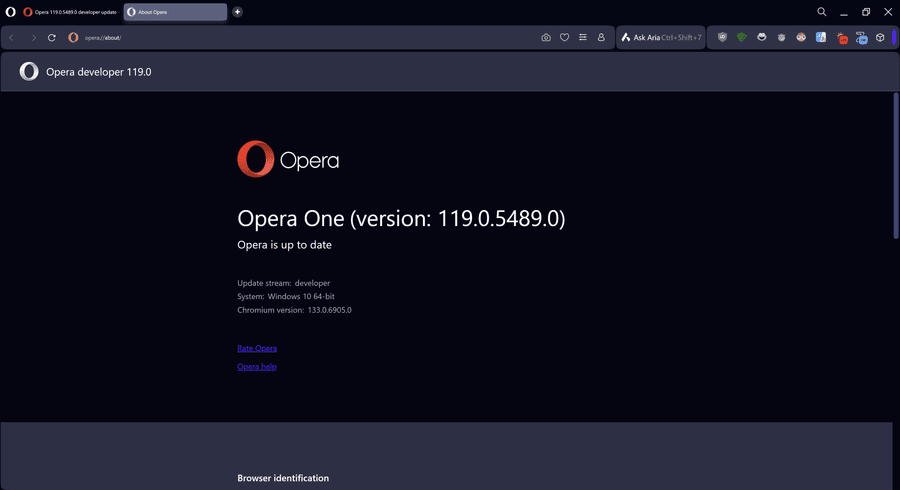The height and width of the screenshot is (490, 900).
Task: Click the snapshot camera icon
Action: tap(546, 38)
